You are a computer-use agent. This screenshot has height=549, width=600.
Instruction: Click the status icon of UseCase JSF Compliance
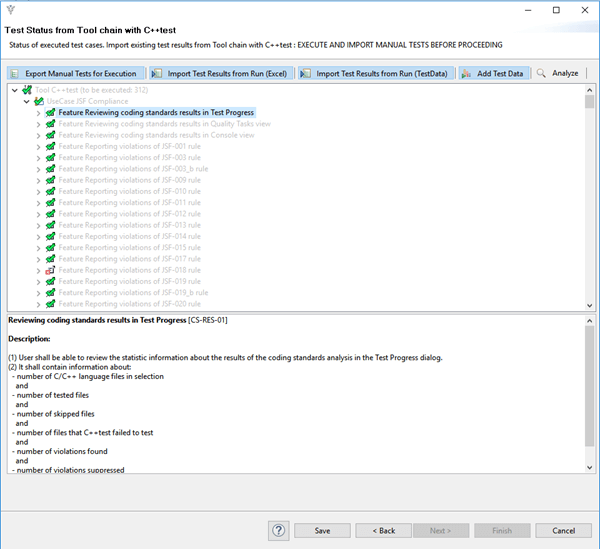point(39,102)
